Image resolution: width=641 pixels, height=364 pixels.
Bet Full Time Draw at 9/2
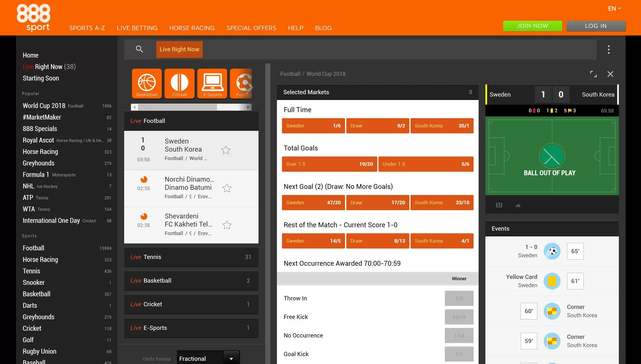[378, 126]
